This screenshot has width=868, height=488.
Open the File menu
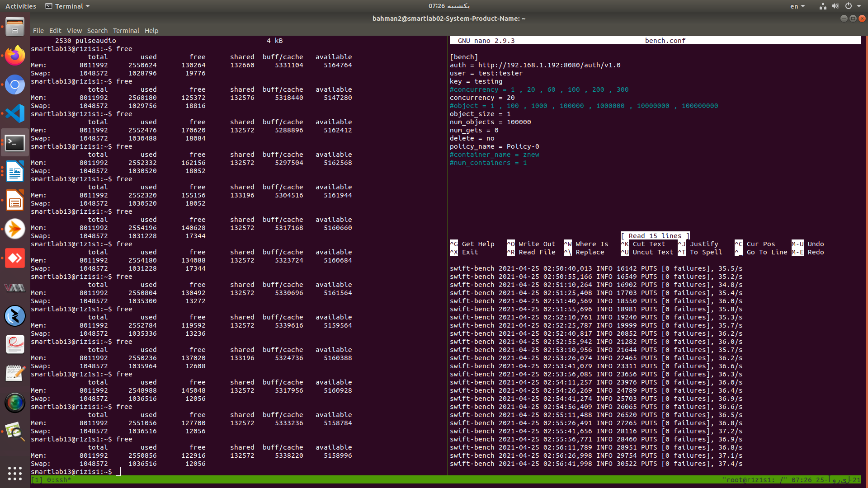(38, 31)
